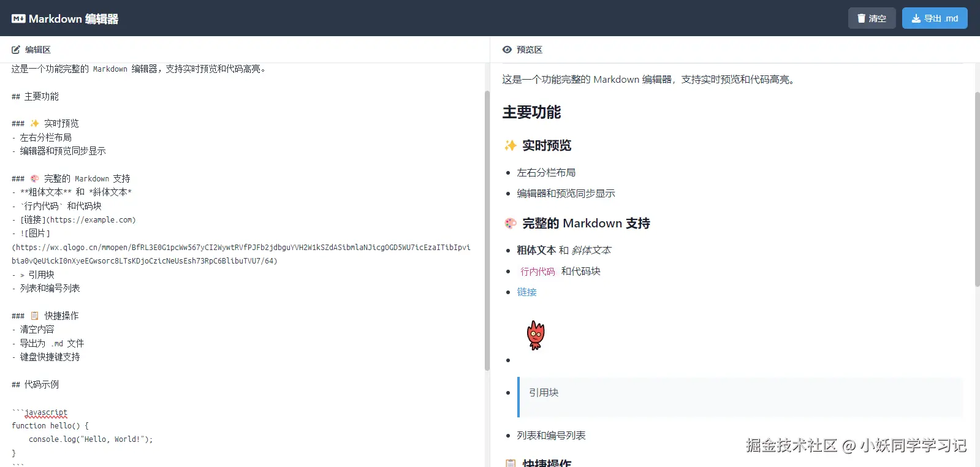The height and width of the screenshot is (467, 980).
Task: Click the red mascot image in the preview
Action: [536, 335]
